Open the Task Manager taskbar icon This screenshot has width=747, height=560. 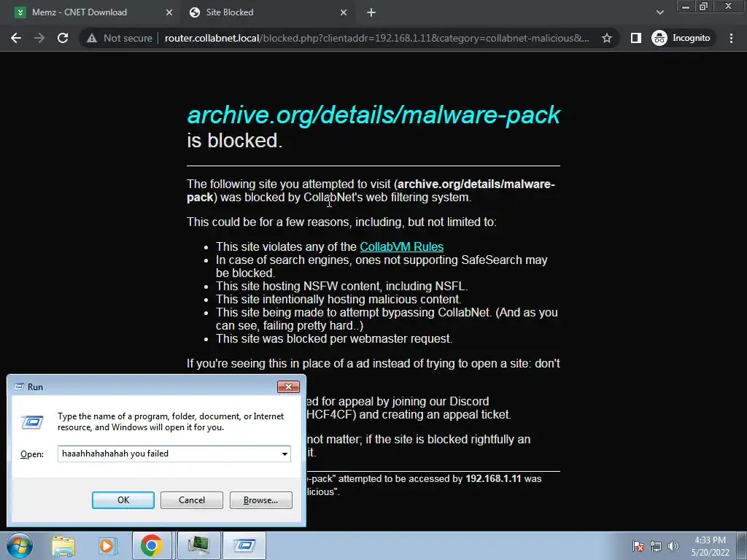(198, 545)
